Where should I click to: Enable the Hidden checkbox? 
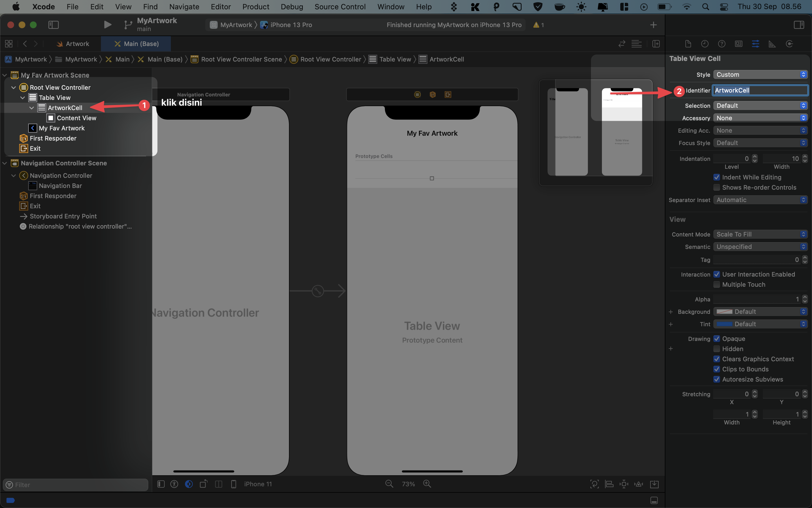pos(716,349)
